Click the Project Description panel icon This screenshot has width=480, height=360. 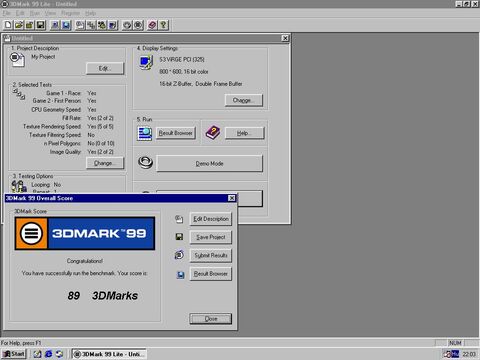click(17, 60)
